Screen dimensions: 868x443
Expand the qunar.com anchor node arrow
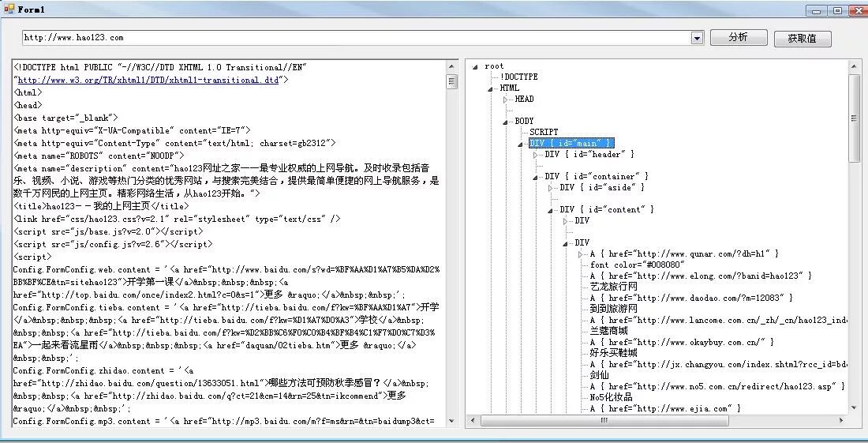pos(580,255)
